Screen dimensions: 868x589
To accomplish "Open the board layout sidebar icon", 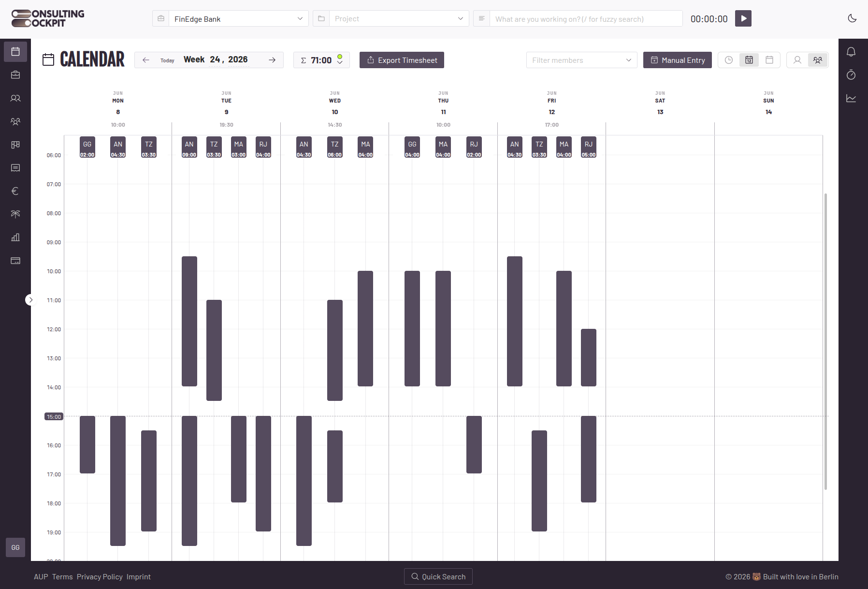I will click(15, 145).
